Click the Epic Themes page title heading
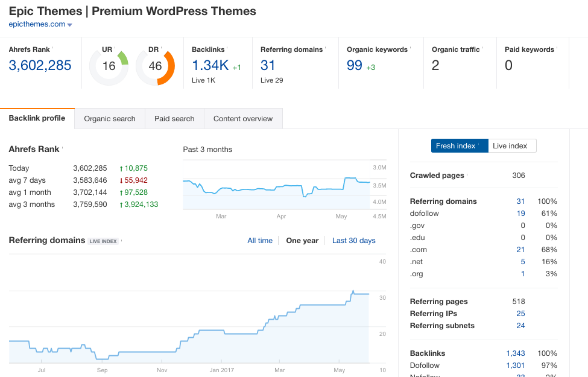Screen dimensions: 588x377 tap(132, 11)
